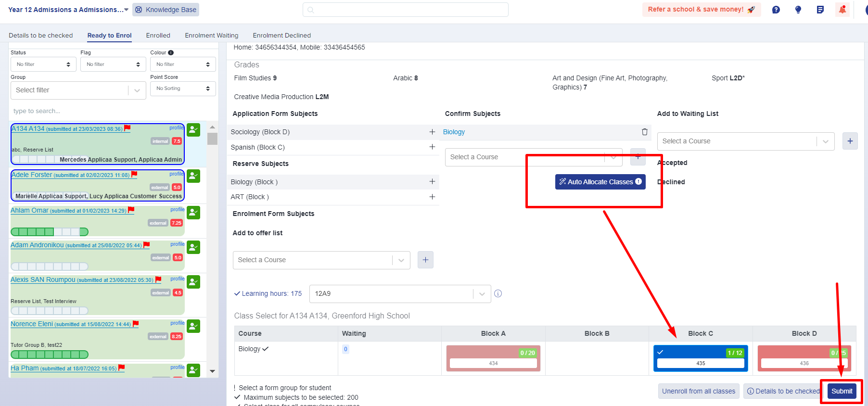Click the plus button beside Waiting List course
The image size is (868, 406).
click(850, 141)
